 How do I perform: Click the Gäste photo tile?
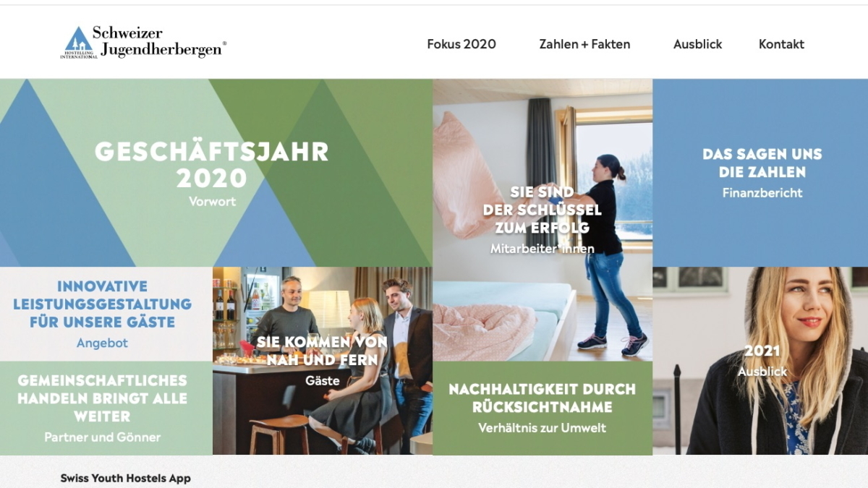323,361
